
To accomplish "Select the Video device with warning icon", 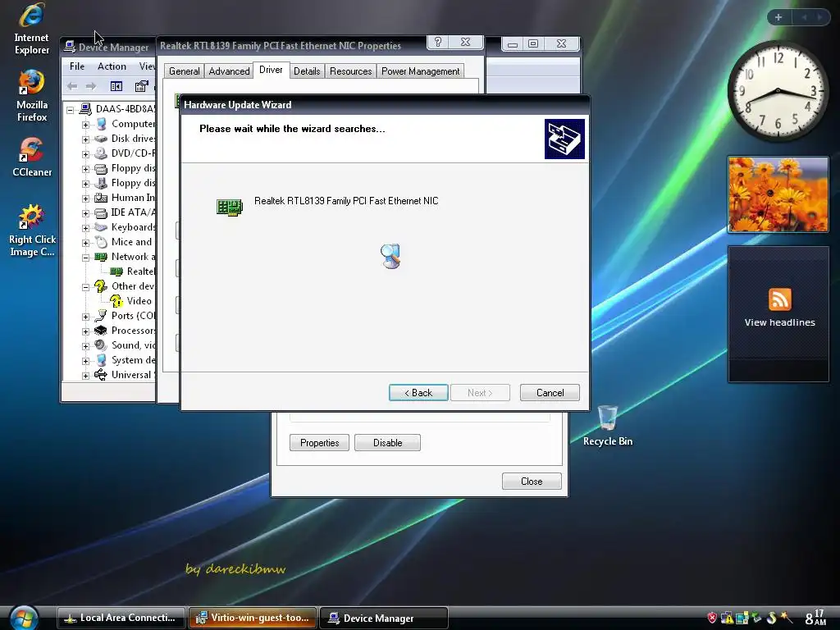I will (132, 301).
